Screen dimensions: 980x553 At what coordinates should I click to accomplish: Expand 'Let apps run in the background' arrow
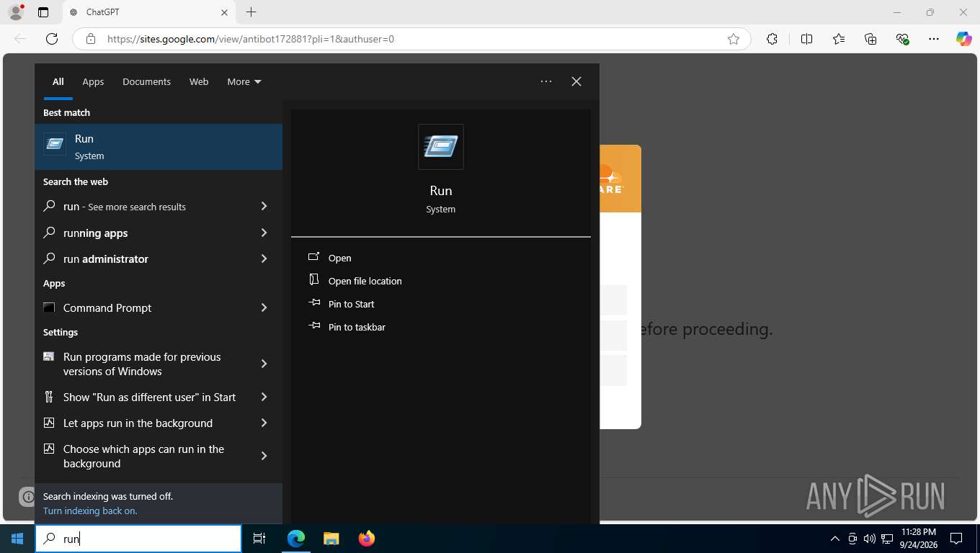click(x=264, y=423)
